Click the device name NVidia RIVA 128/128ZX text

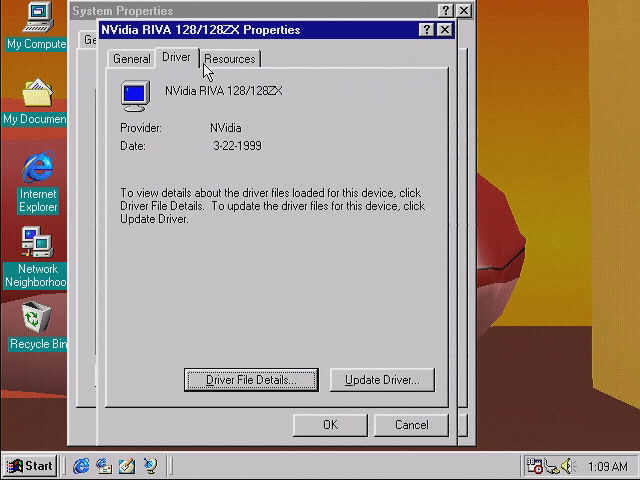pyautogui.click(x=224, y=91)
